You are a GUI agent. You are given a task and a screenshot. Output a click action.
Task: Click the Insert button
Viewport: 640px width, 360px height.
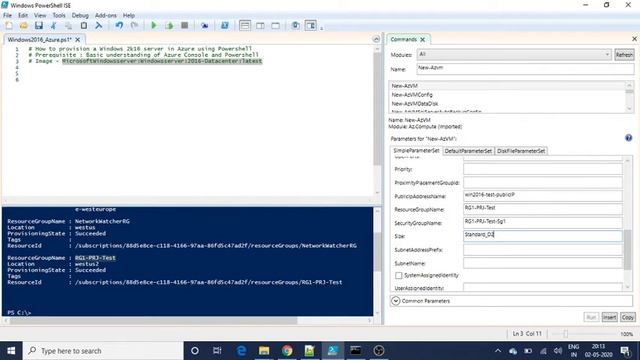pyautogui.click(x=609, y=317)
